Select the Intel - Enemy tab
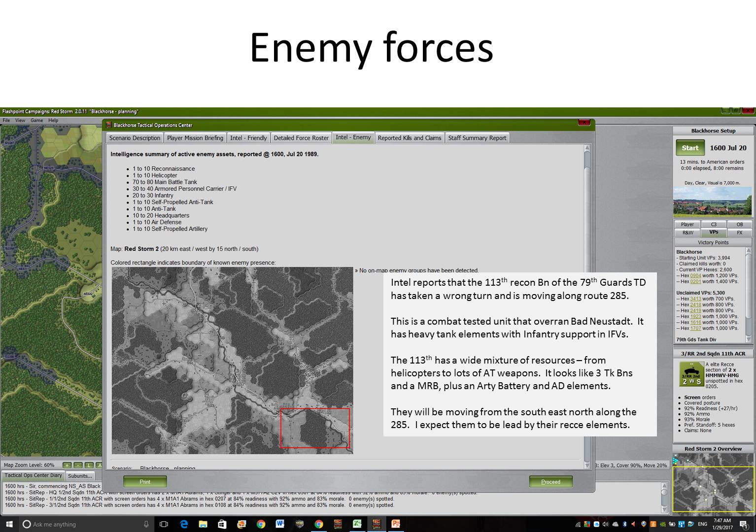 pyautogui.click(x=353, y=137)
